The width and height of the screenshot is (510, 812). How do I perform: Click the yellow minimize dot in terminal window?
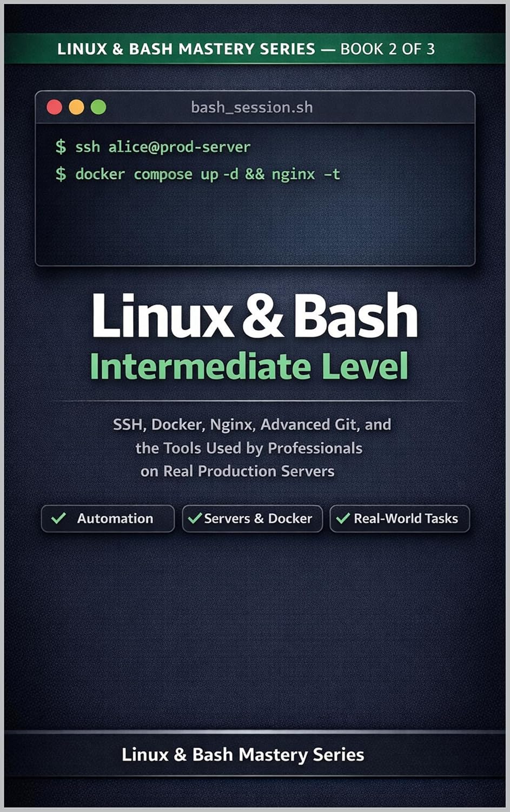point(76,107)
